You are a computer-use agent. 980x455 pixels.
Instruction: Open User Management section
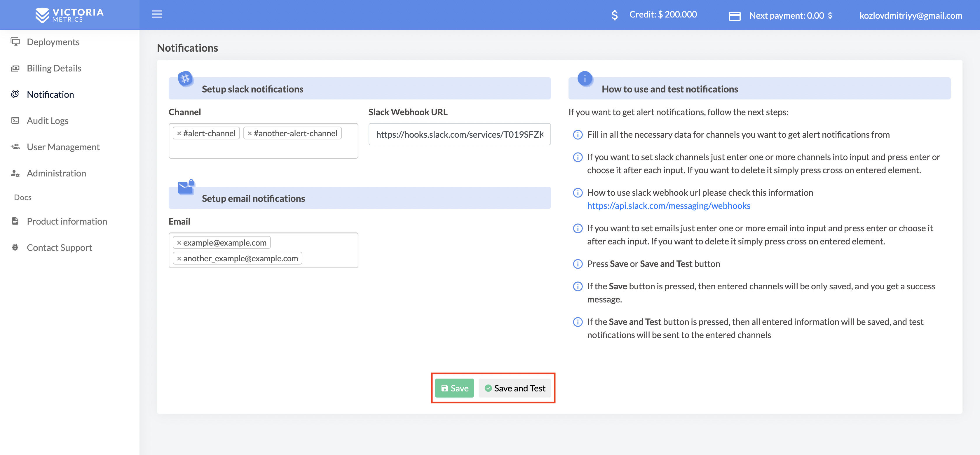[63, 147]
